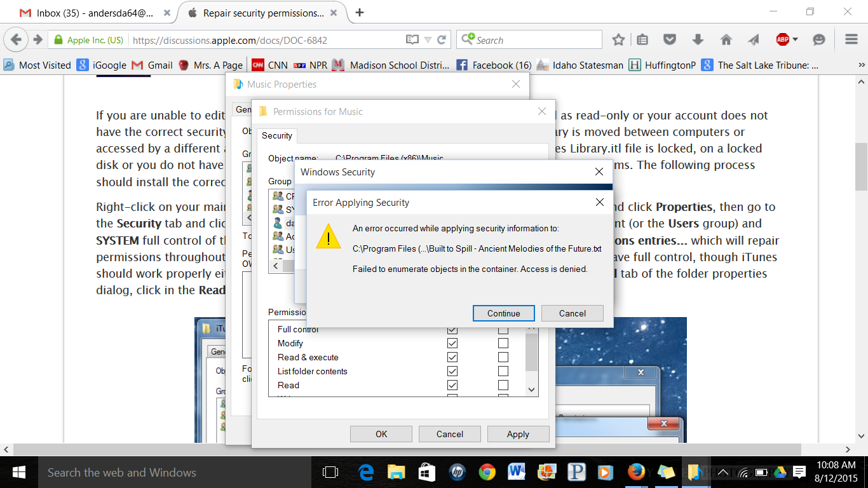Open the Gmail bookmark in bookmarks bar
Image resolution: width=868 pixels, height=488 pixels.
[x=152, y=65]
